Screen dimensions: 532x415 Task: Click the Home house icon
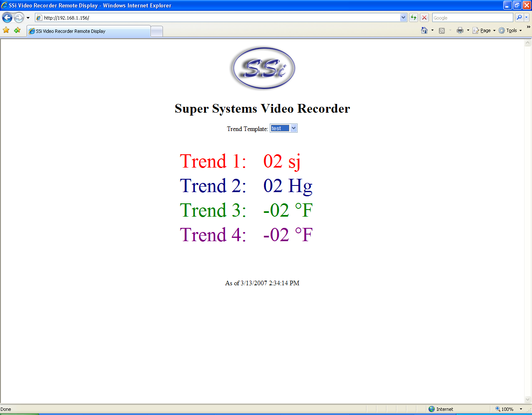(424, 30)
